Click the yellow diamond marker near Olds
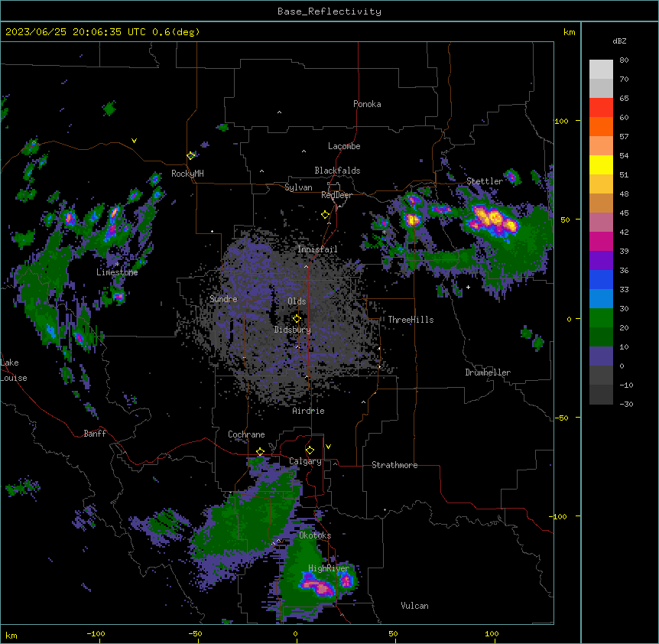Screen dimensions: 659x644 (297, 319)
